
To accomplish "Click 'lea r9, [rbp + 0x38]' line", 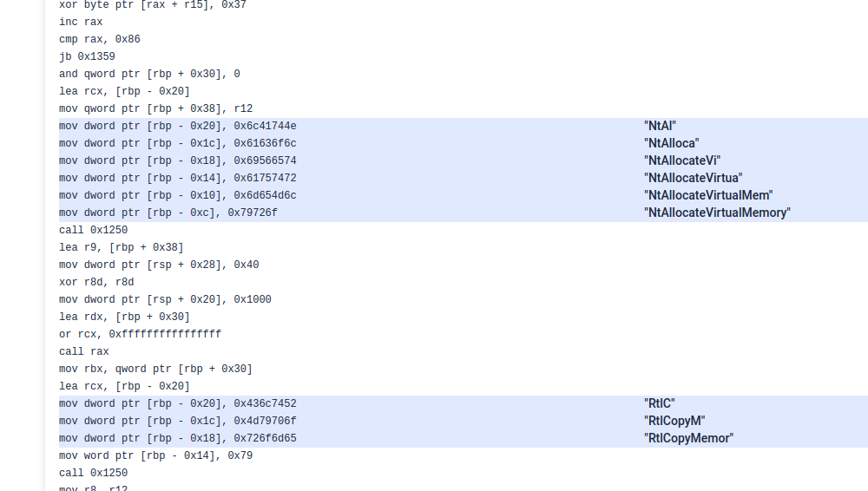I will (x=122, y=247).
